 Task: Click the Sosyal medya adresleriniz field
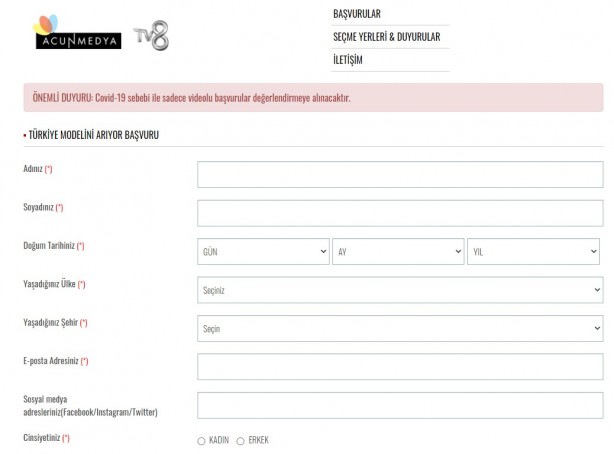(x=400, y=405)
